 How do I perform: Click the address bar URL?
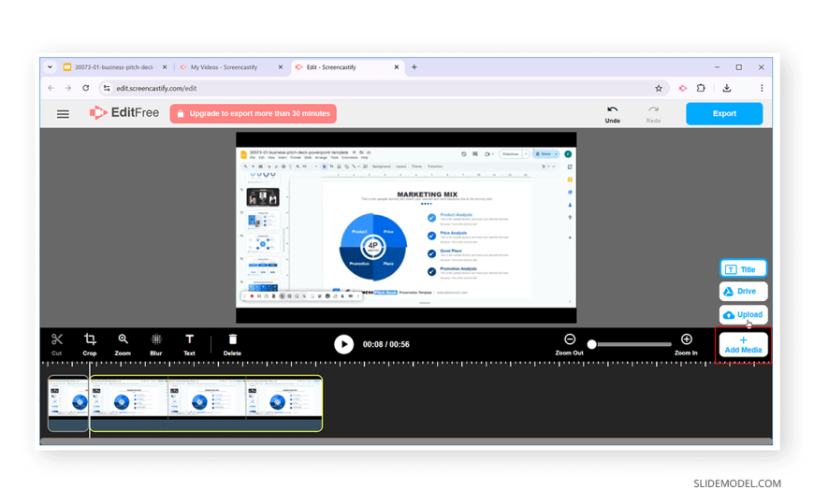156,88
